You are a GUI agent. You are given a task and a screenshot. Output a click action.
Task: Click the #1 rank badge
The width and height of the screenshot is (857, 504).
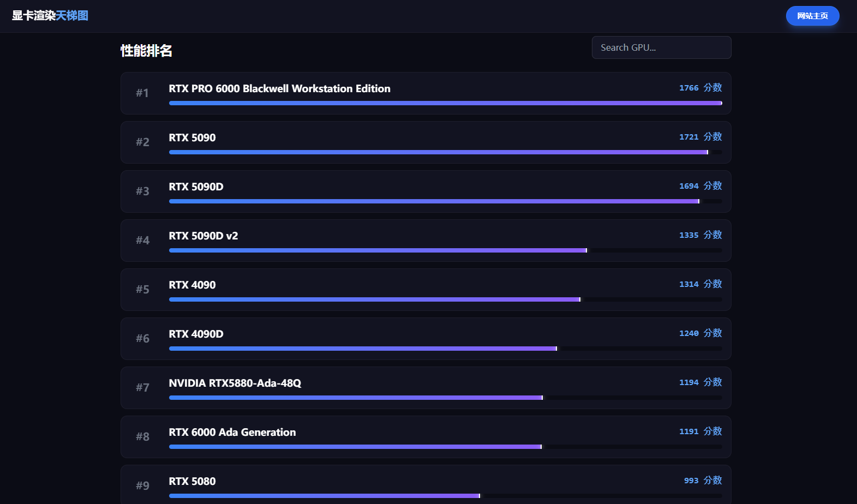click(x=142, y=93)
